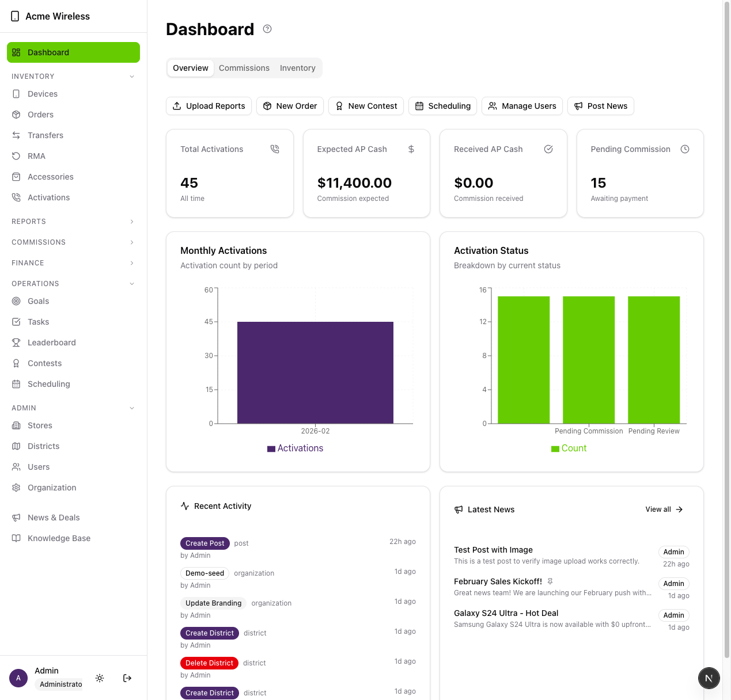Select the Knowledge Base book icon
This screenshot has width=731, height=700.
pyautogui.click(x=17, y=538)
